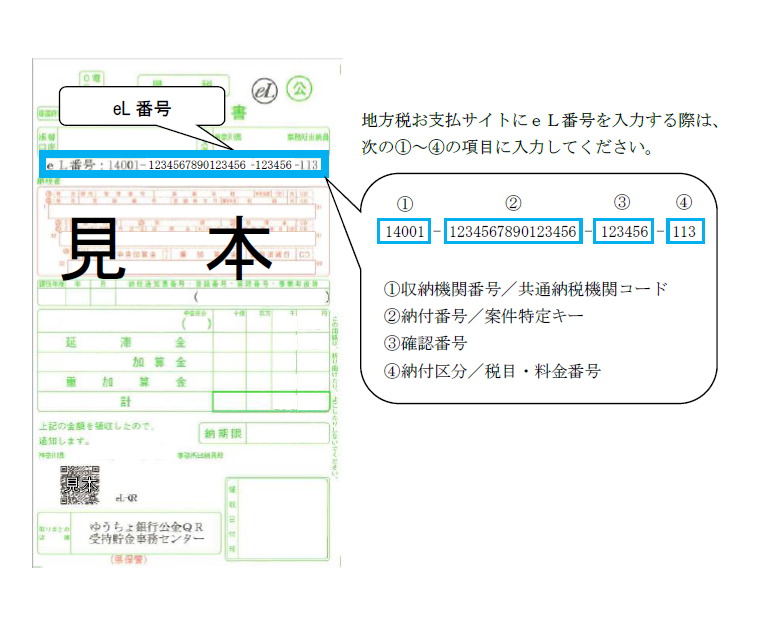Click the green total amount box
Viewport: 771px width, 636px height.
(x=271, y=401)
